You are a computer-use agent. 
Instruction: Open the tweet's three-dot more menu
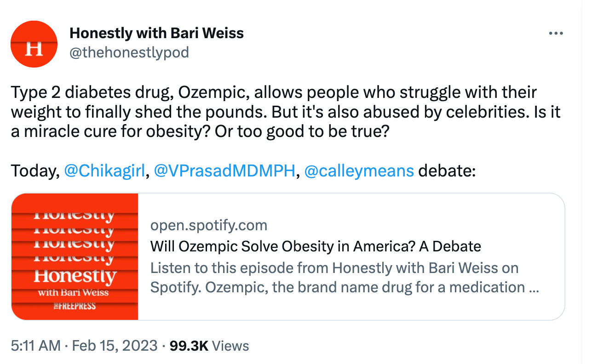556,34
